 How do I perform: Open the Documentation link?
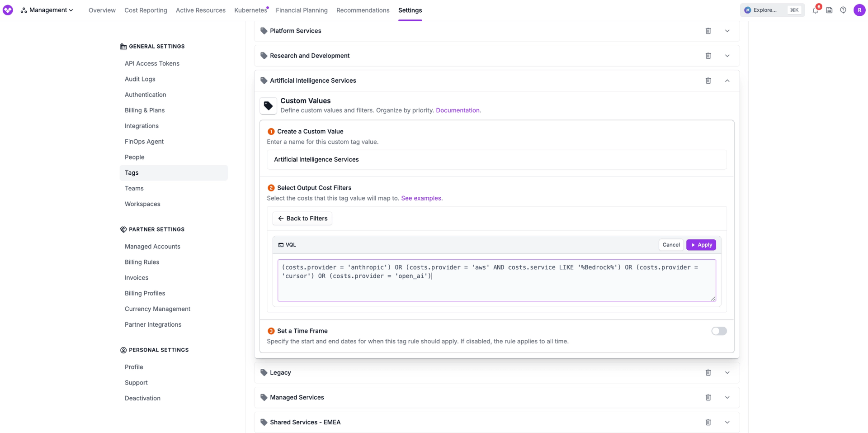[x=458, y=110]
